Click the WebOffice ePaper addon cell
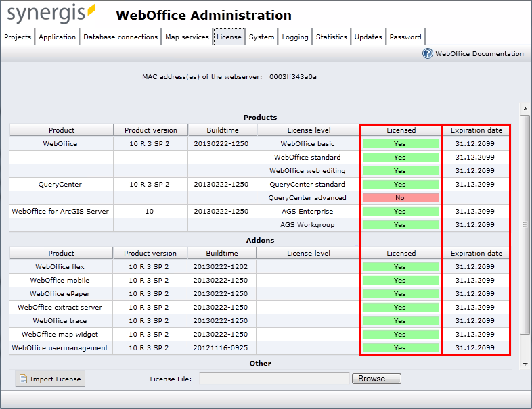This screenshot has width=532, height=409. tap(60, 294)
